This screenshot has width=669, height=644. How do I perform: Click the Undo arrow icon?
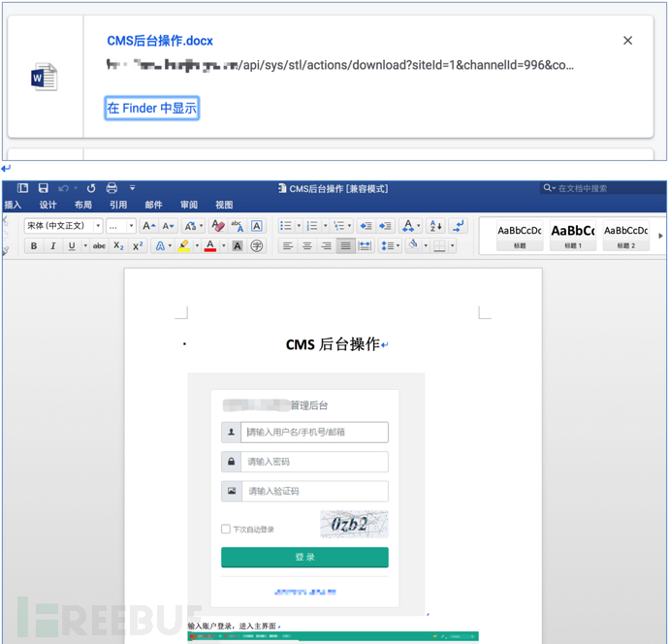click(64, 188)
